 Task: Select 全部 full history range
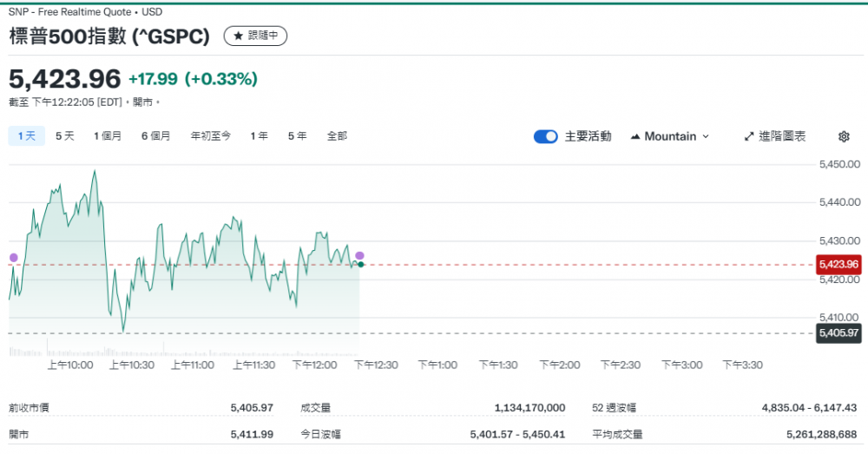[x=337, y=136]
